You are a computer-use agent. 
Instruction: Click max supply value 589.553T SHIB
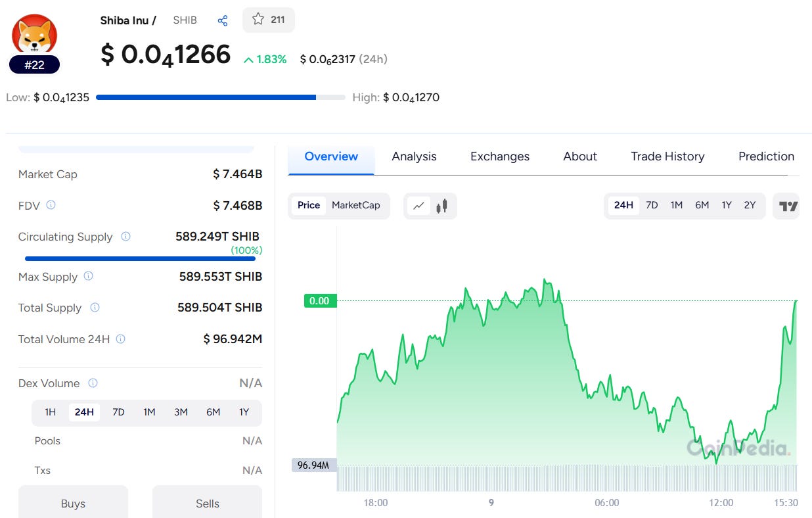pyautogui.click(x=221, y=277)
